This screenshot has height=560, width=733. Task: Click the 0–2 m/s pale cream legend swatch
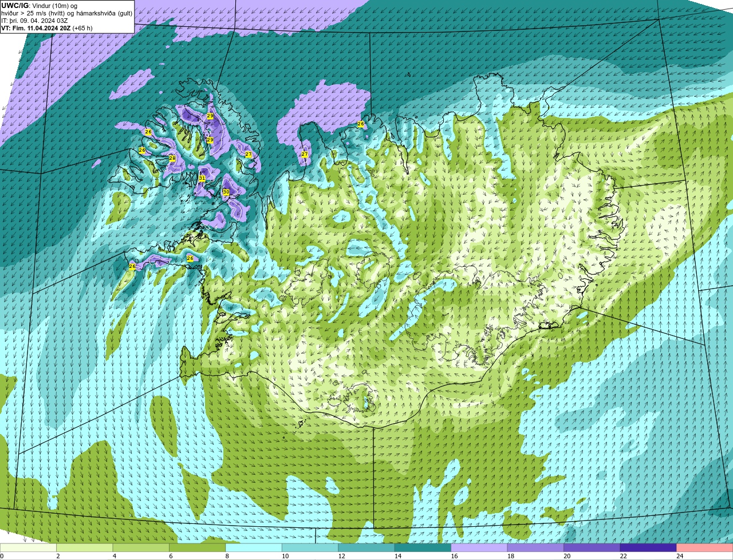pyautogui.click(x=28, y=547)
